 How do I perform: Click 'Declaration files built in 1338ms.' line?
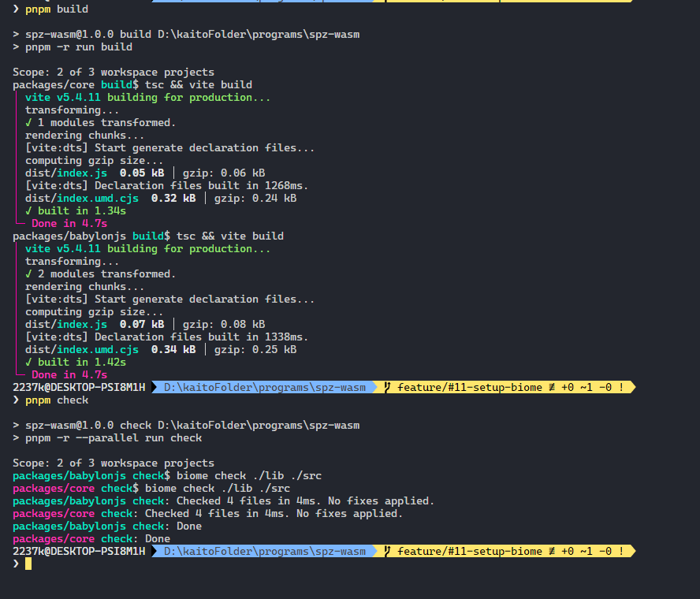(166, 337)
